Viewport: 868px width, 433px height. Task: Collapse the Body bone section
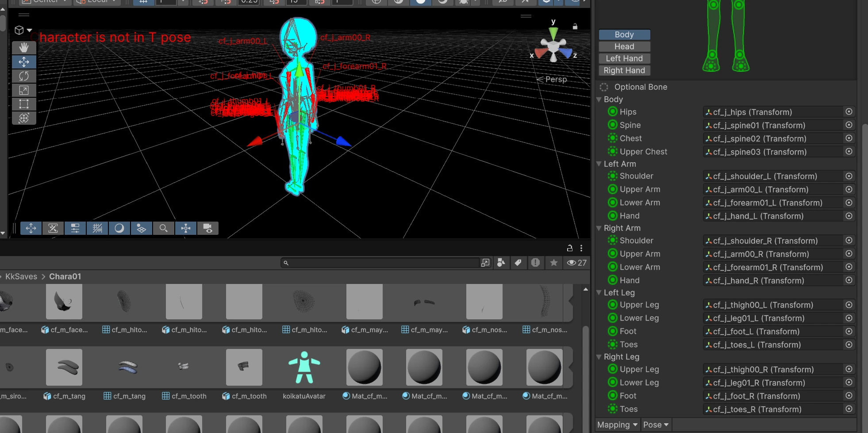599,100
